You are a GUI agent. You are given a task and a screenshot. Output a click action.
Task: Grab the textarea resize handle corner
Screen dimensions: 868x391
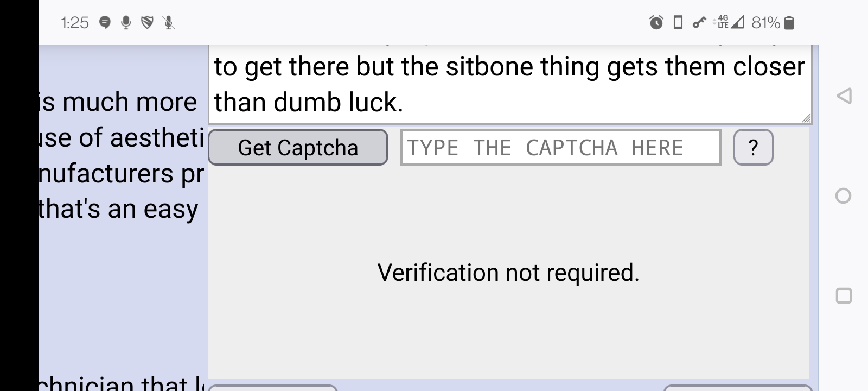pyautogui.click(x=806, y=118)
